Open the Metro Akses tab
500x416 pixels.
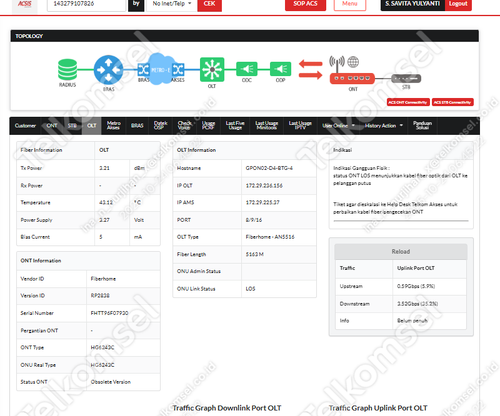[x=113, y=126]
